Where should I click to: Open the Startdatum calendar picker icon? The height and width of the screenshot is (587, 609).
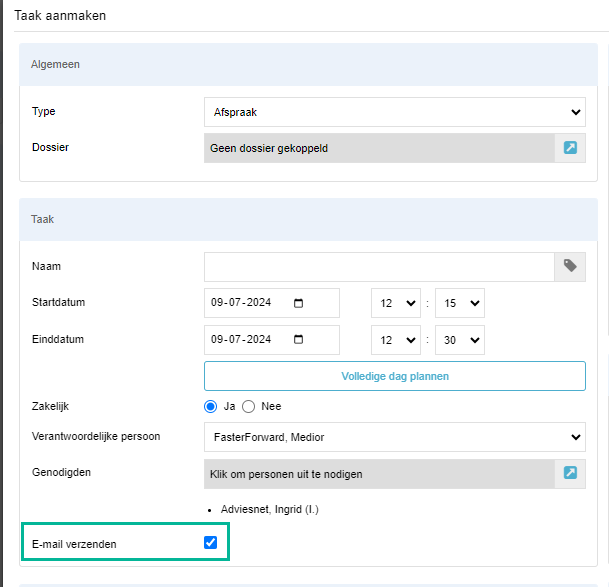298,303
